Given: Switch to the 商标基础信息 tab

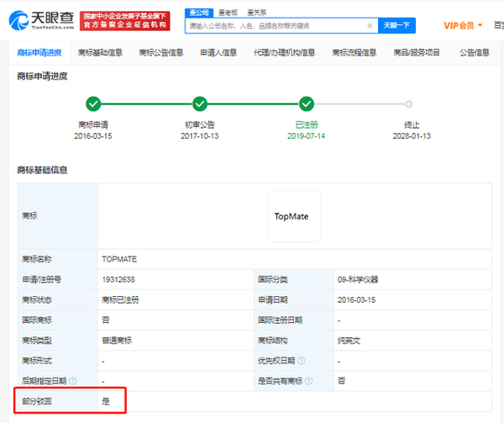Looking at the screenshot, I should [100, 53].
